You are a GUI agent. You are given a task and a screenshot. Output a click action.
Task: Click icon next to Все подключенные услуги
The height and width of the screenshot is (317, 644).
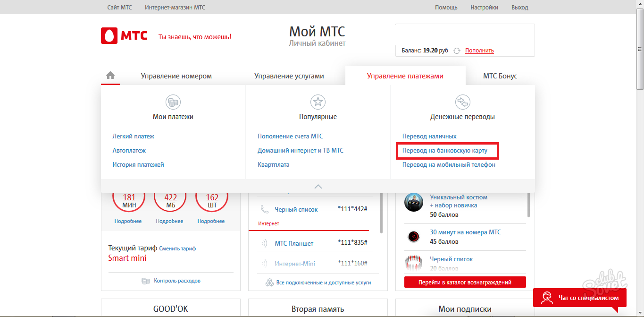coord(269,283)
